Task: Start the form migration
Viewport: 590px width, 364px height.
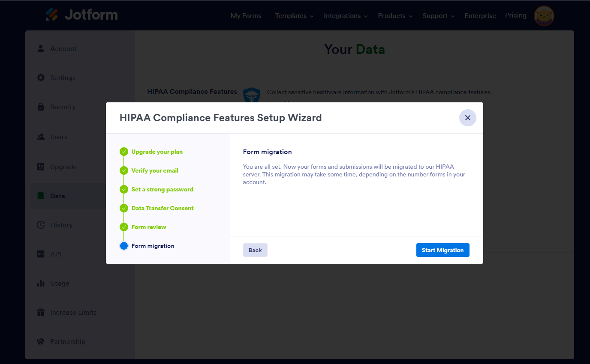Action: [x=442, y=250]
